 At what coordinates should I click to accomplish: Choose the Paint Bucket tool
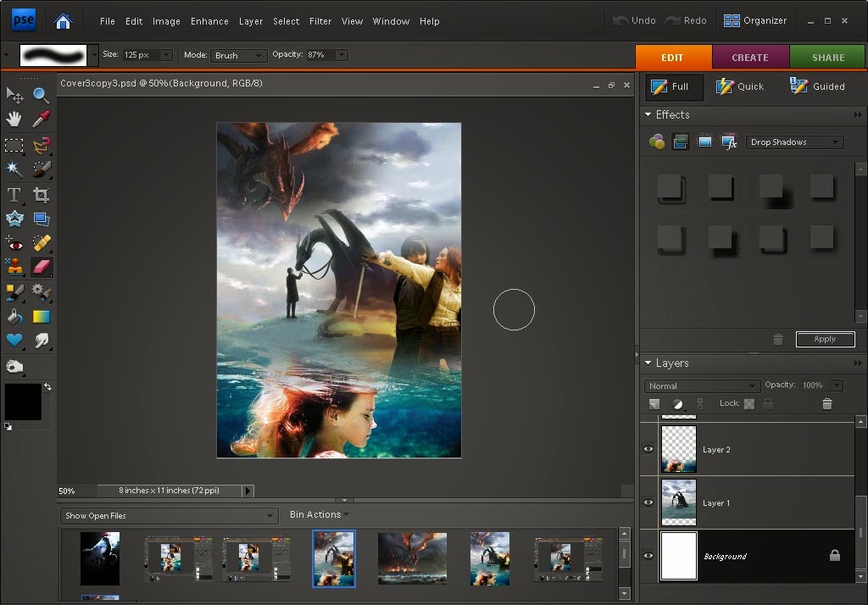[x=14, y=317]
